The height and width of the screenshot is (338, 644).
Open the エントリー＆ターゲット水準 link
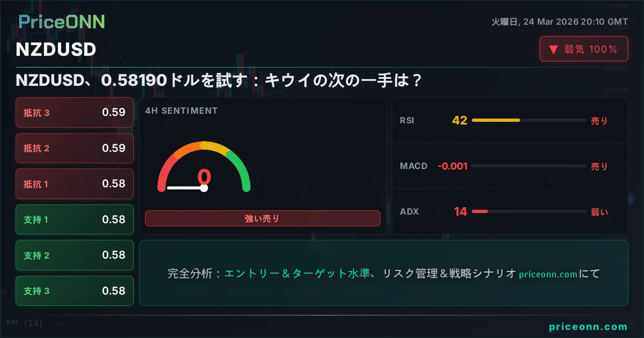click(297, 274)
